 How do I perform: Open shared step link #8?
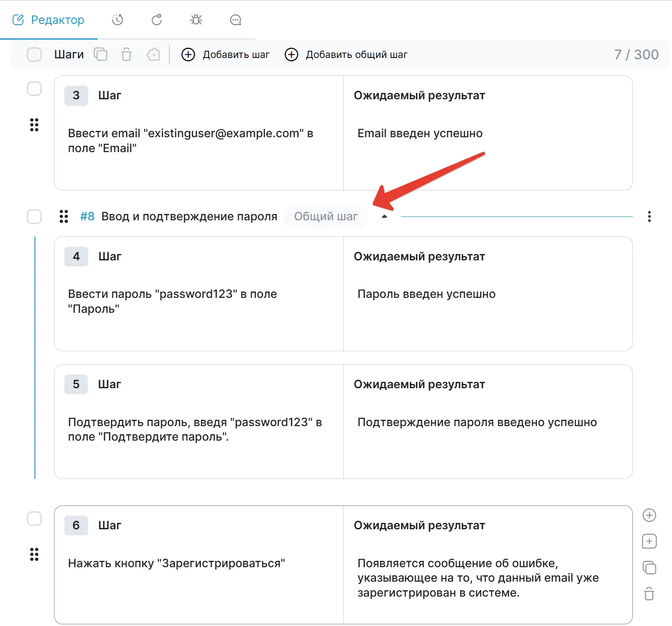coord(87,216)
